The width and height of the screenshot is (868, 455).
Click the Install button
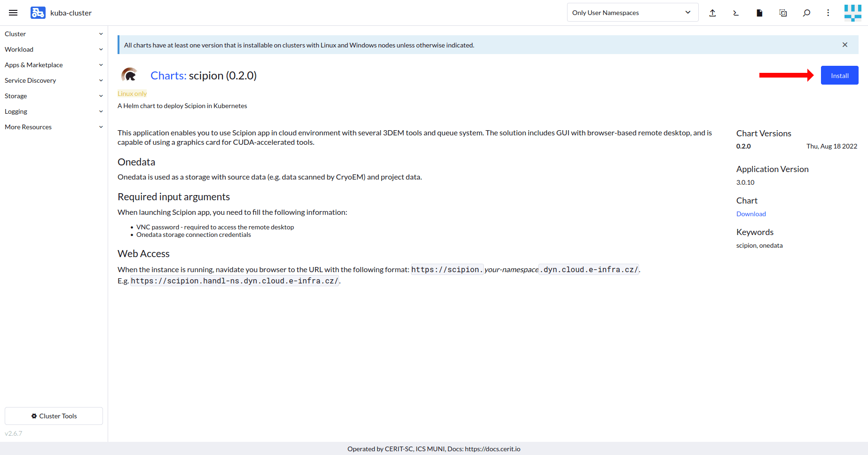(839, 75)
